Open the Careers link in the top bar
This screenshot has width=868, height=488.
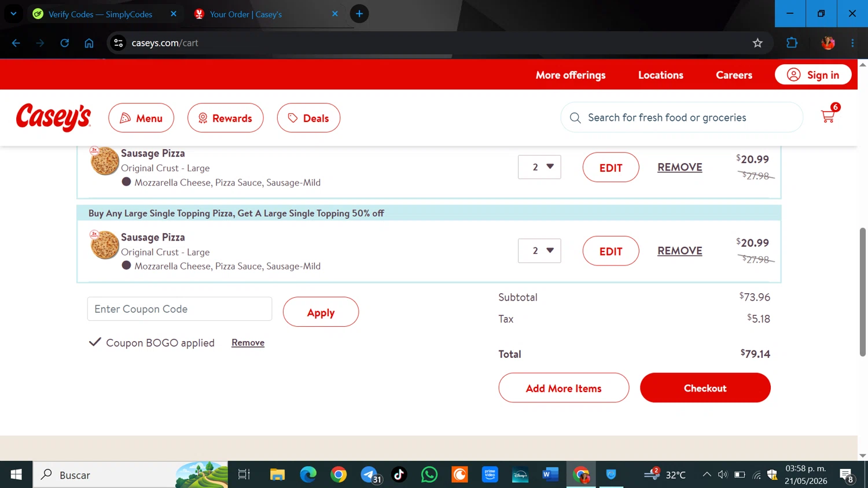pos(734,75)
